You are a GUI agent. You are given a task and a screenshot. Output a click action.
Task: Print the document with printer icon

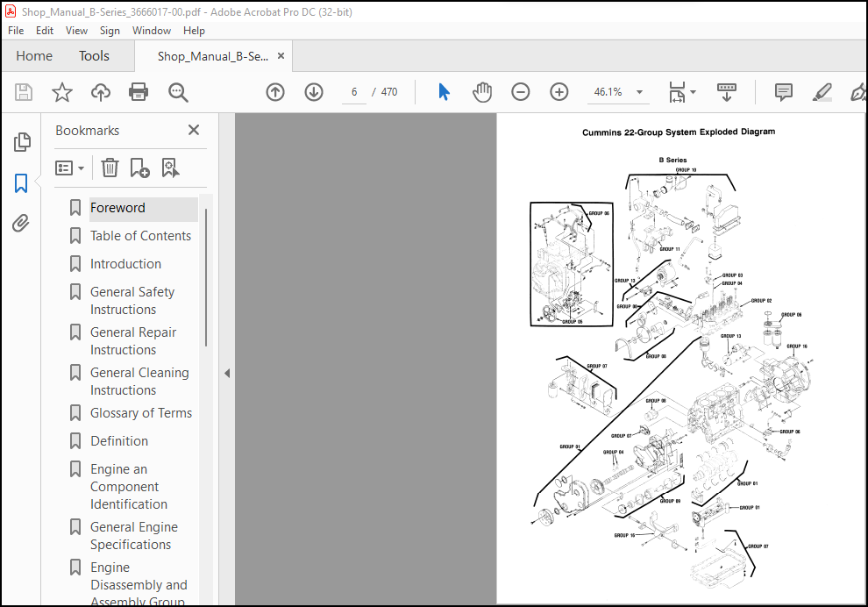(139, 92)
